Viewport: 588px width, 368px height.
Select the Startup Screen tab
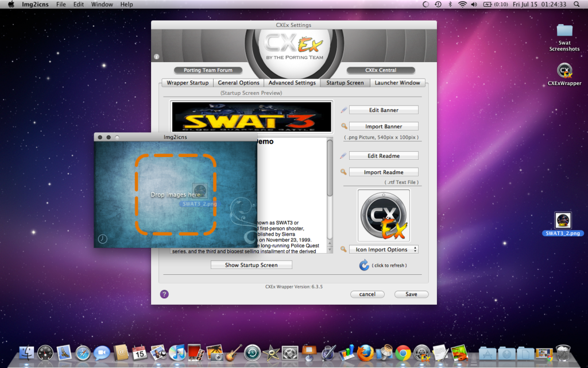345,83
